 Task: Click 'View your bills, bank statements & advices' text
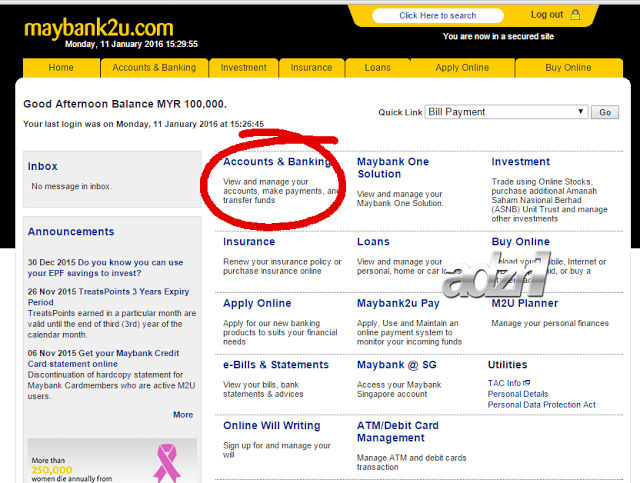263,389
